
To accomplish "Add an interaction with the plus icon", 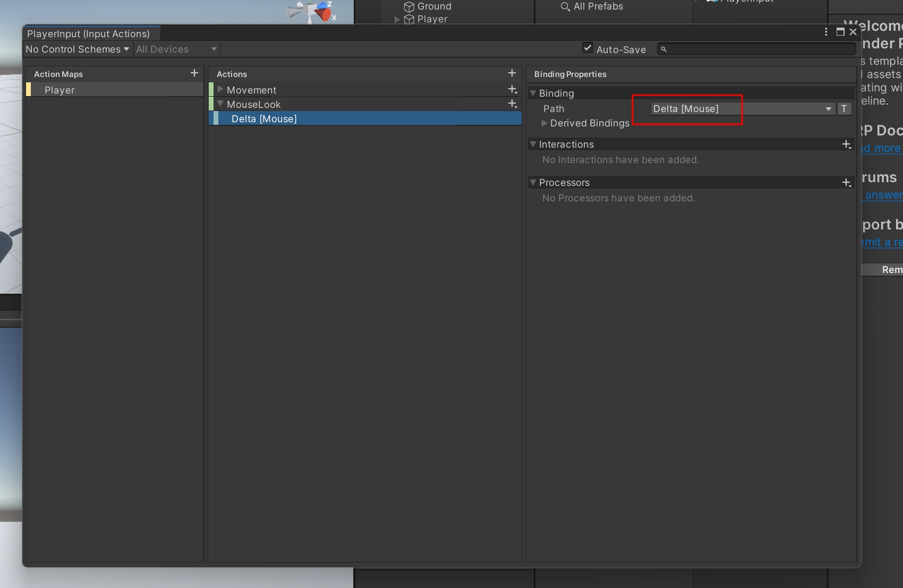I will coord(847,144).
